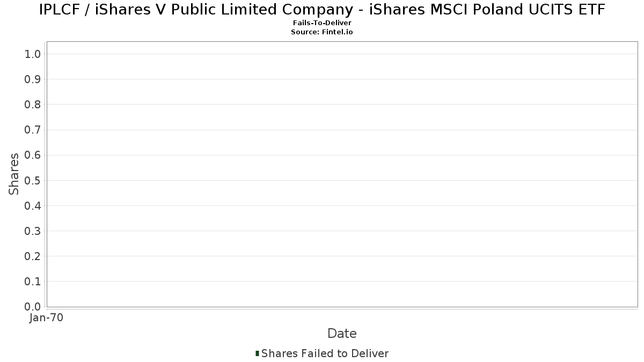
Task: Click the rotated "Shares" y-axis title
Action: tap(14, 174)
